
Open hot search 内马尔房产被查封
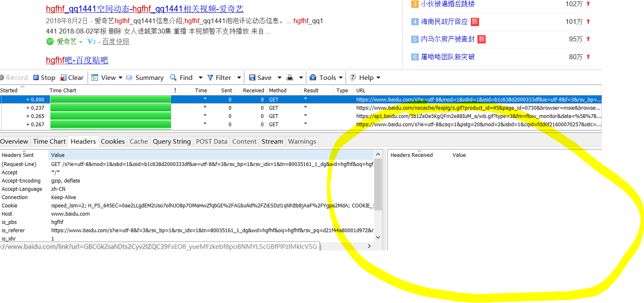(448, 39)
